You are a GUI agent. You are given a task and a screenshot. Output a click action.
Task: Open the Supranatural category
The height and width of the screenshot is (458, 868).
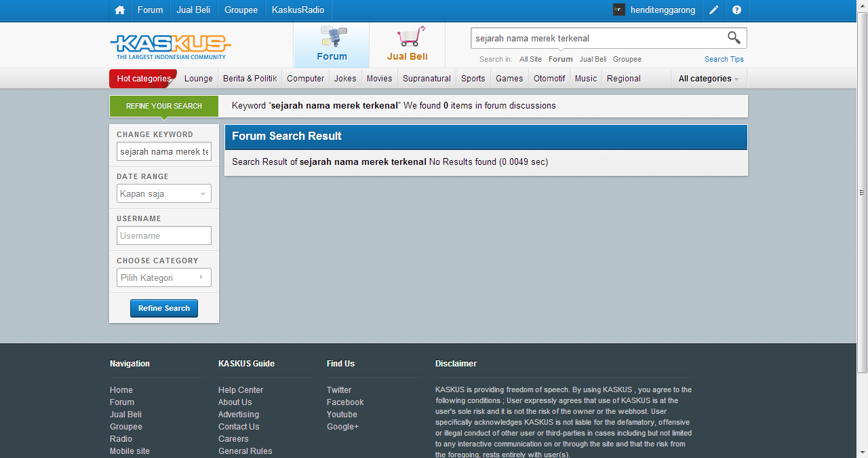(427, 79)
